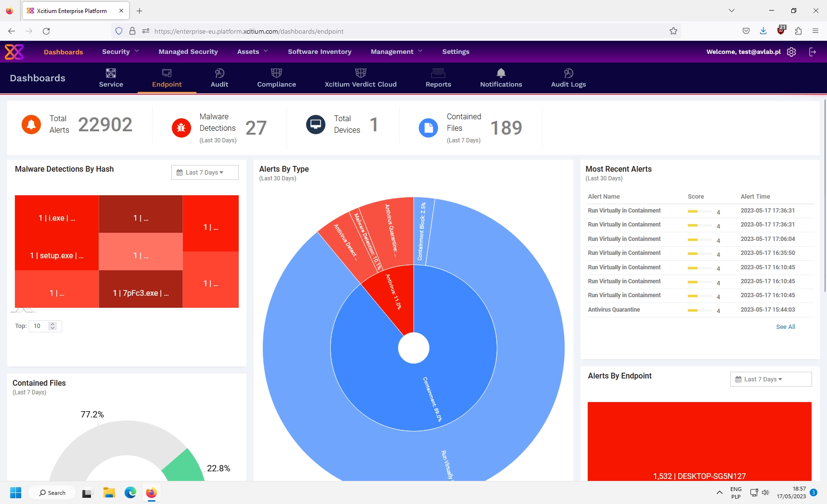
Task: Open the system clock and date
Action: [x=791, y=493]
